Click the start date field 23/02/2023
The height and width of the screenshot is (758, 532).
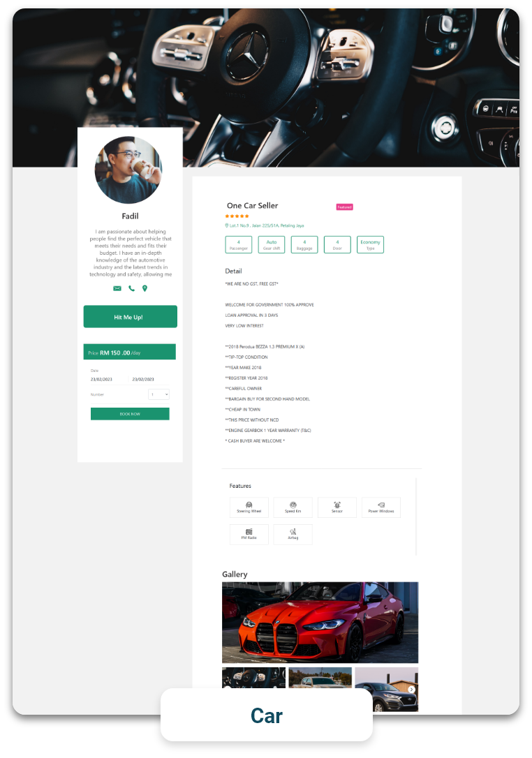point(101,380)
